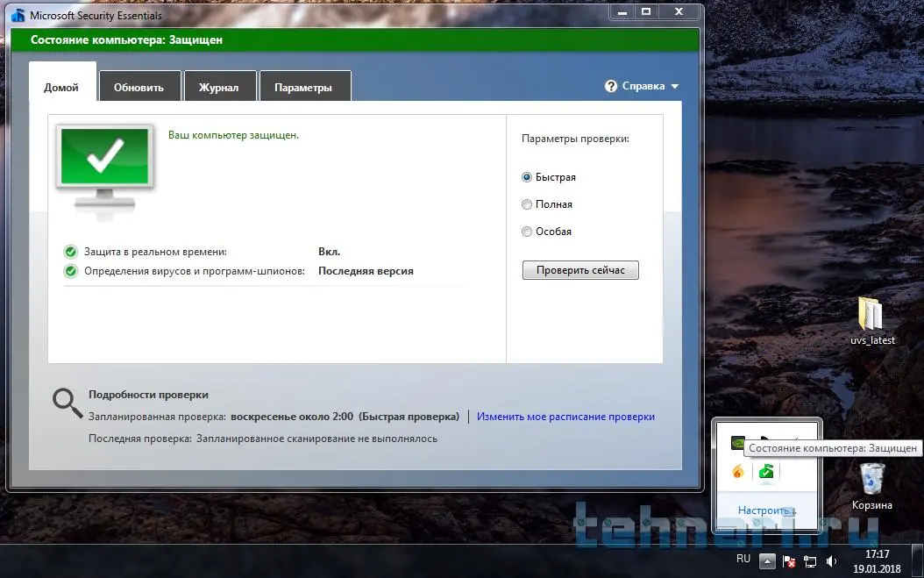Open the NVIDIA tray icon in overflow popup
This screenshot has height=578, width=924.
(x=737, y=443)
